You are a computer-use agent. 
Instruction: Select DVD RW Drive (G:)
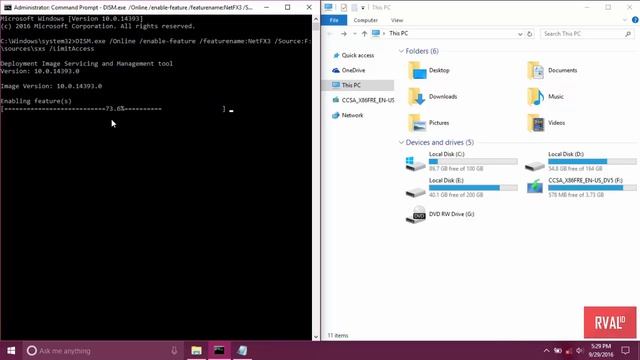(x=440, y=214)
